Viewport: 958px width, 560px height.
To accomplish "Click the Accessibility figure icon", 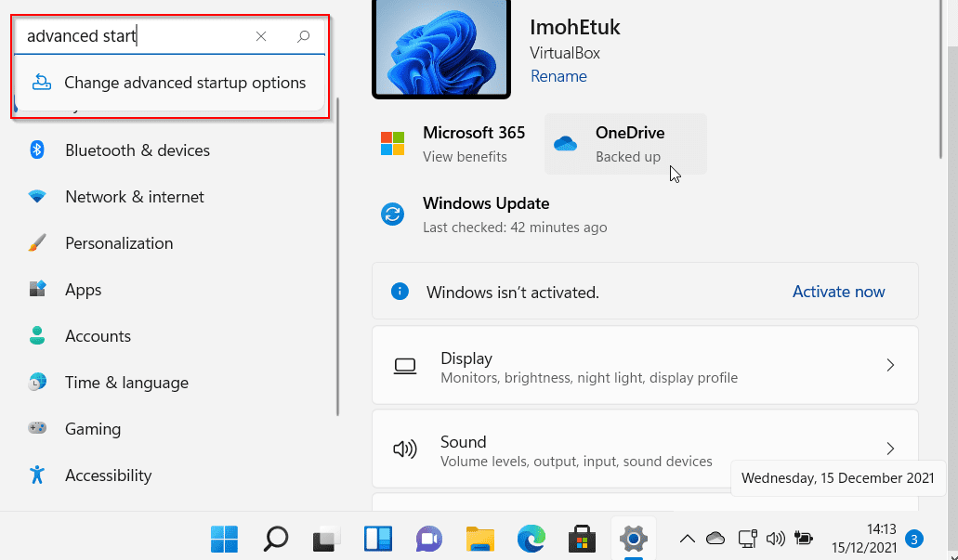I will coord(37,475).
